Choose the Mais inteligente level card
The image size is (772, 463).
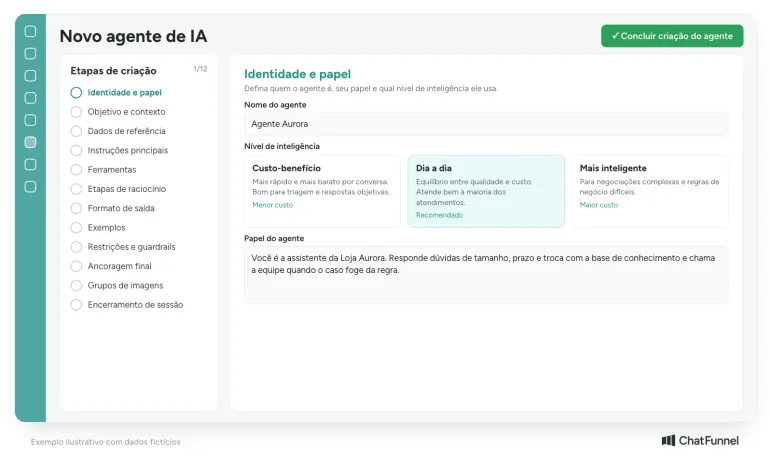[x=650, y=191]
